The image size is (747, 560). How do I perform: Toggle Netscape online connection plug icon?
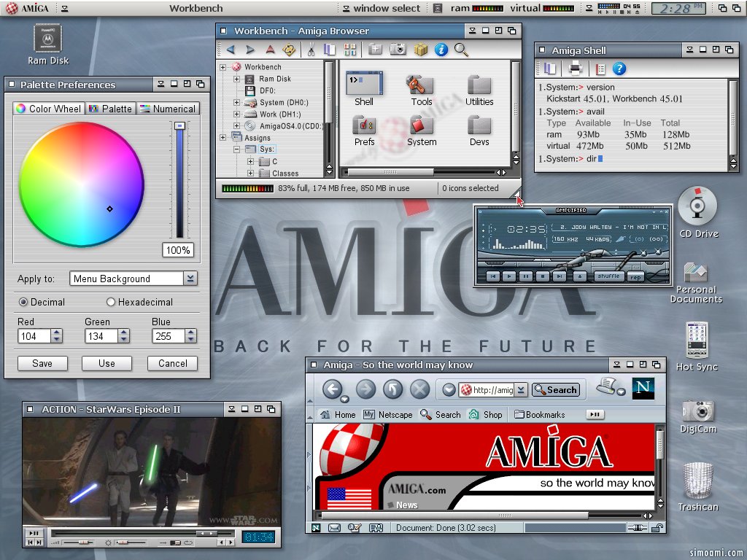pos(637,528)
